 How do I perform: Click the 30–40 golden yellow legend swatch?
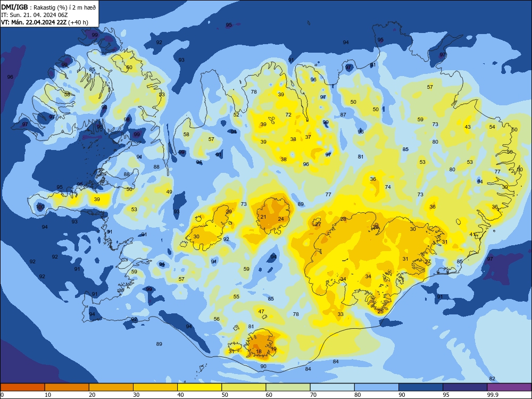(155, 387)
